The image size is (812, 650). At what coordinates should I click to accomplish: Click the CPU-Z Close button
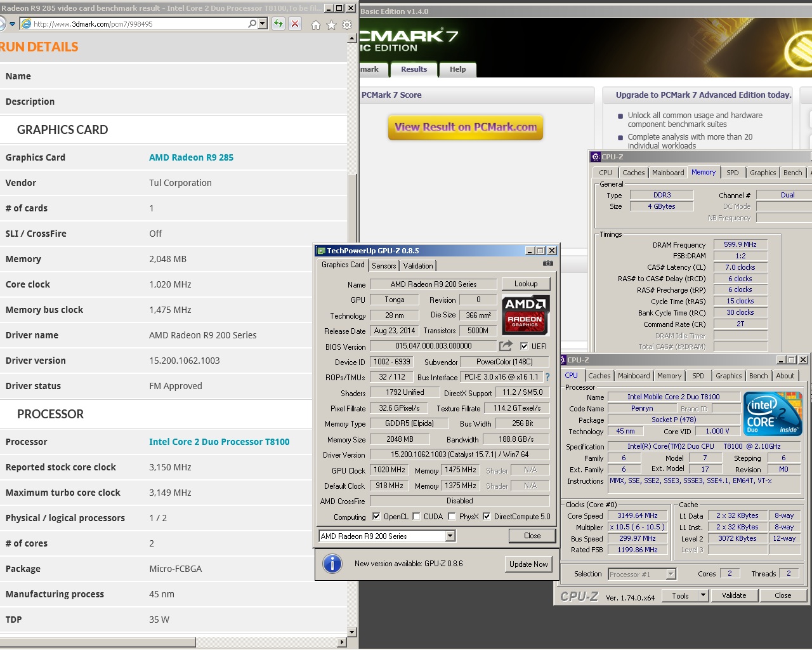click(x=783, y=595)
